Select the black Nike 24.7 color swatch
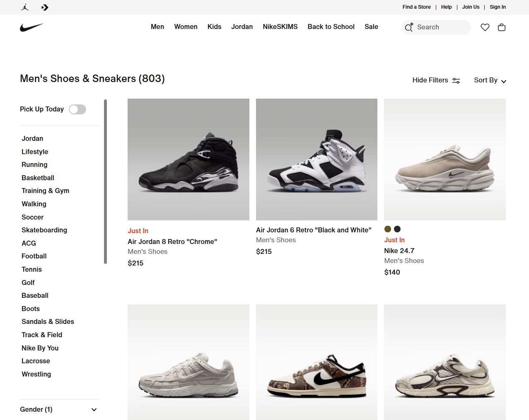Image resolution: width=529 pixels, height=420 pixels. (397, 229)
